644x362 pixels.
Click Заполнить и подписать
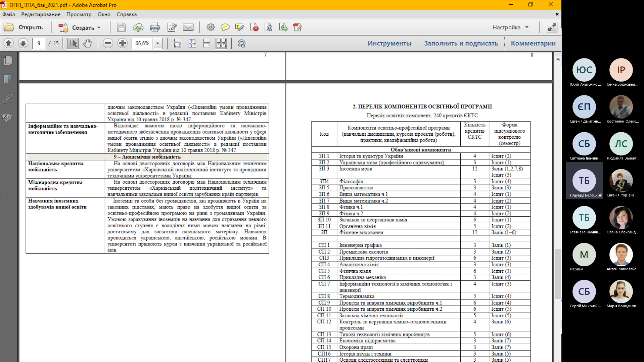pyautogui.click(x=461, y=43)
